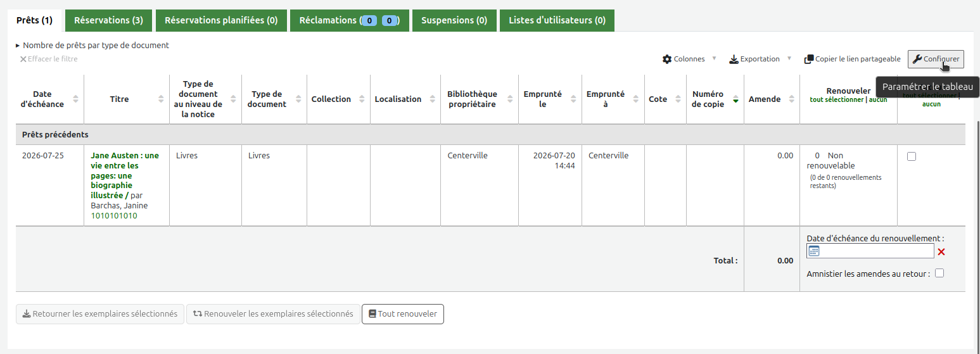Sort the Amende column using arrows
The width and height of the screenshot is (980, 354).
click(792, 99)
